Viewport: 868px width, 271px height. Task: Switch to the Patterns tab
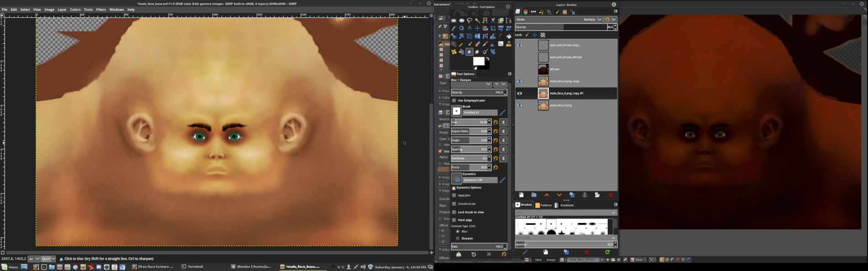click(x=543, y=205)
